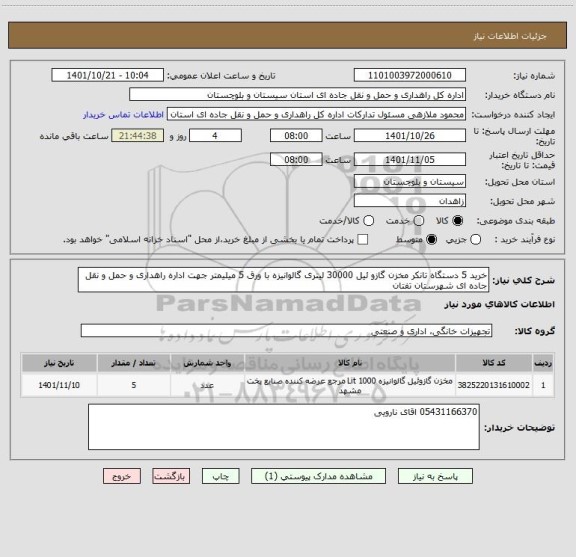Click the announcement date field 1401/10/21 - 10:04
The width and height of the screenshot is (576, 557).
coord(108,75)
